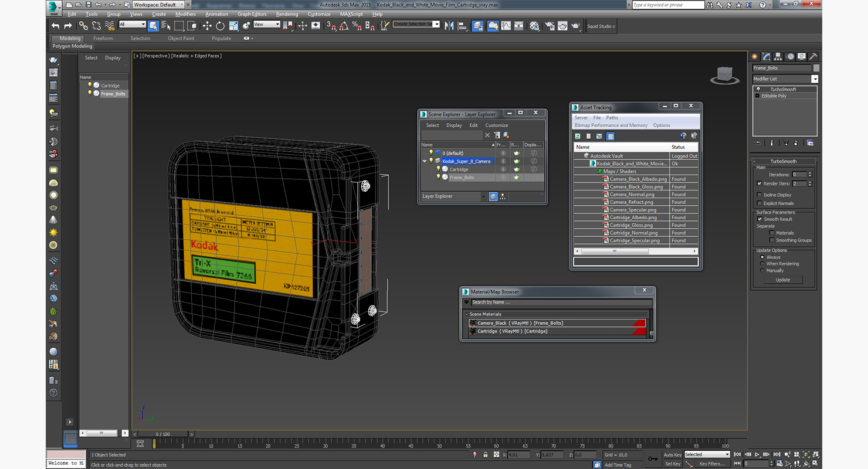The image size is (868, 469).
Task: Toggle the 3D Snaps icon
Action: point(331,26)
